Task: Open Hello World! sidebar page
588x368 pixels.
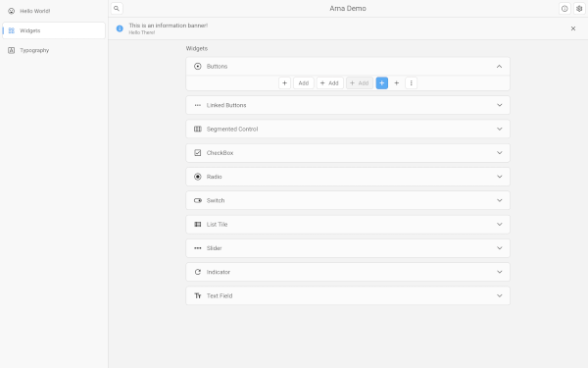Action: pos(54,11)
